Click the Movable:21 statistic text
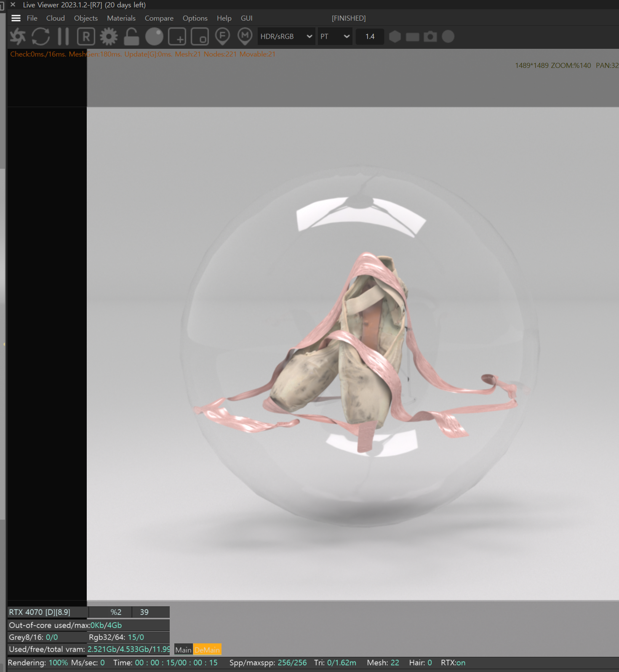Image resolution: width=619 pixels, height=672 pixels. click(x=257, y=54)
